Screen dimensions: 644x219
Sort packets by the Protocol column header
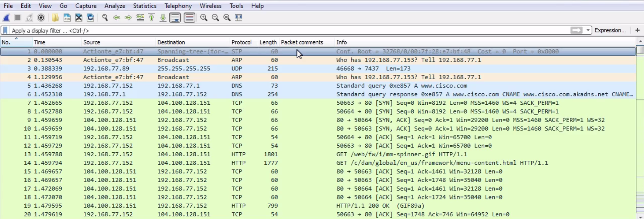click(241, 42)
